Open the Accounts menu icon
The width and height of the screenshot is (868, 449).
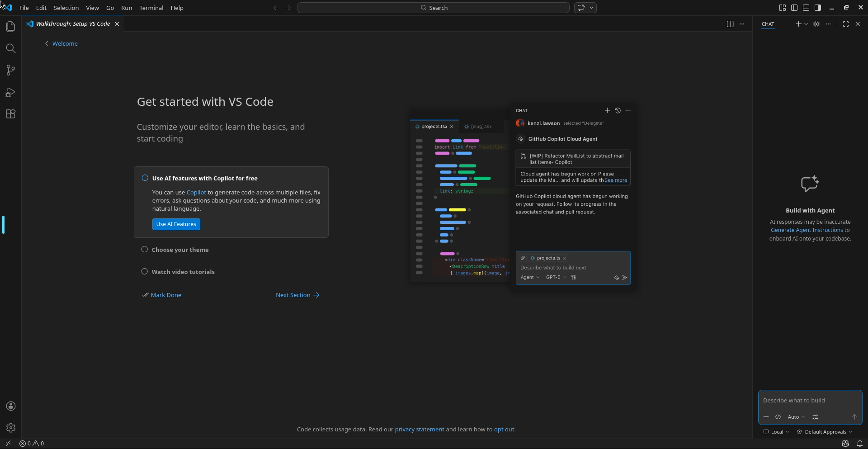[11, 406]
